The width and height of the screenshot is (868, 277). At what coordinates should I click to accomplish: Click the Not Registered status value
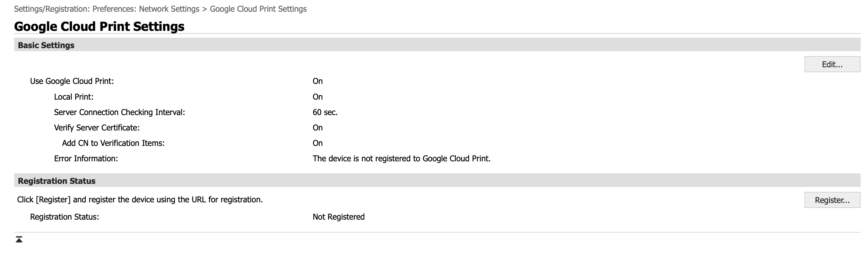[338, 217]
